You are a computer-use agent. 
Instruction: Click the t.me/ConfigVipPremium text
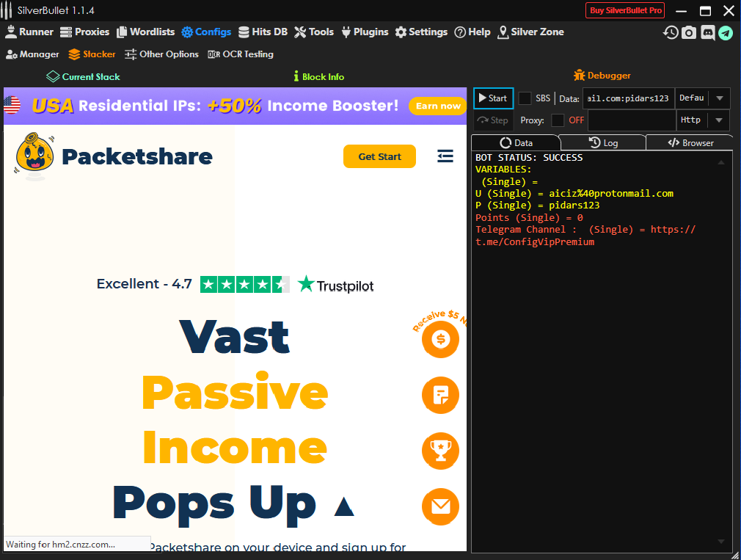click(x=535, y=242)
